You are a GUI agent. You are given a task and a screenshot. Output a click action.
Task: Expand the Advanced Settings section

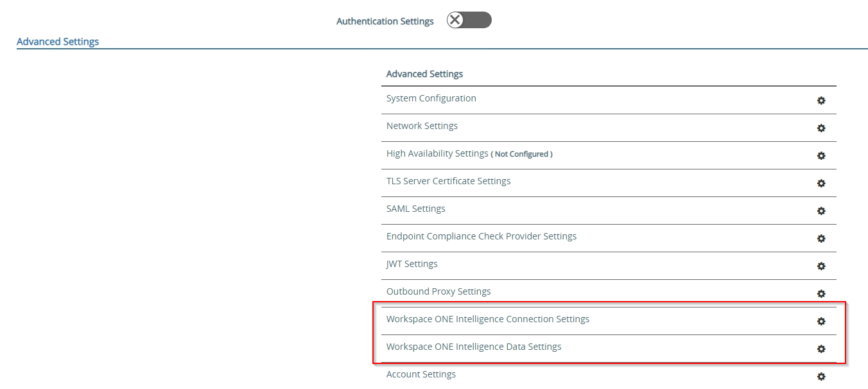coord(58,41)
